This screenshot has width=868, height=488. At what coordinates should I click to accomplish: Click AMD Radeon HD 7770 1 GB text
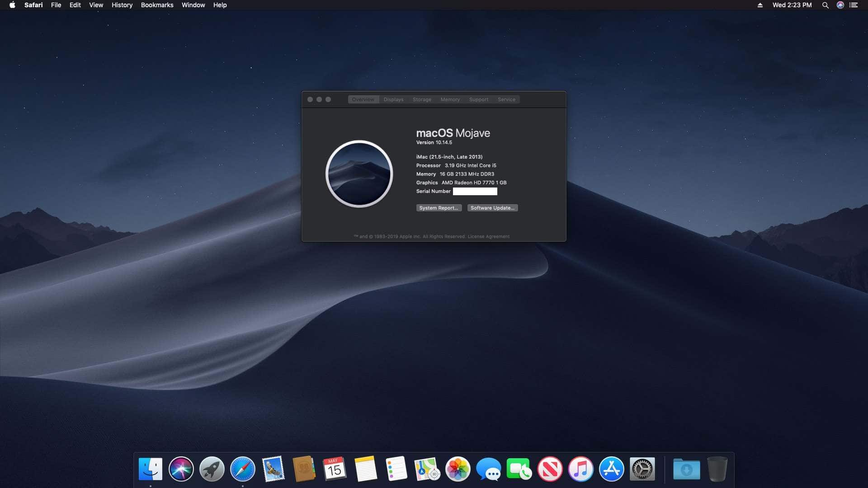click(x=474, y=183)
